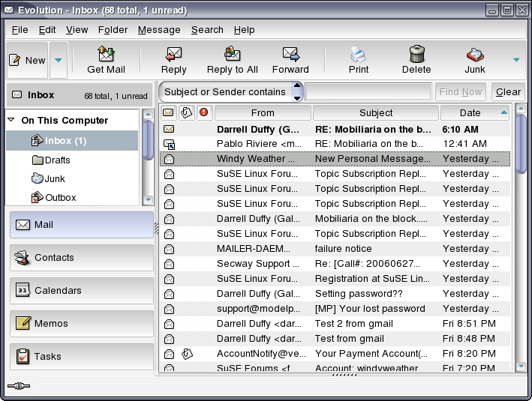Sort by the importance flag column header

tap(204, 113)
